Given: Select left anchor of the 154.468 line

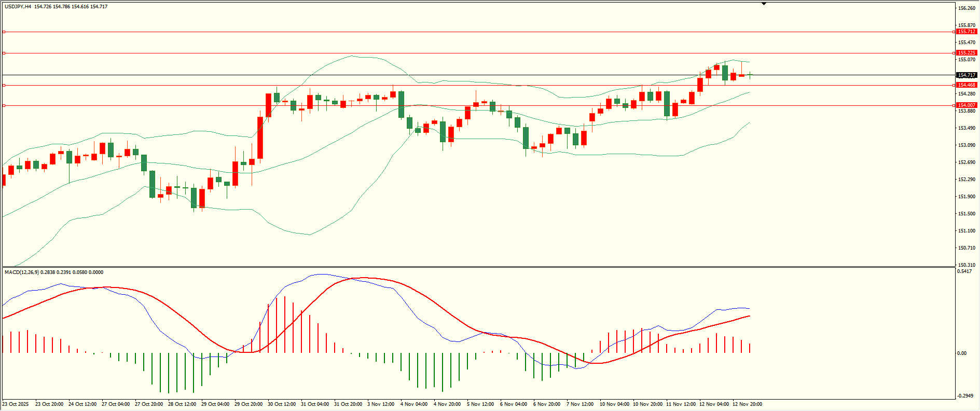Looking at the screenshot, I should click(x=4, y=85).
